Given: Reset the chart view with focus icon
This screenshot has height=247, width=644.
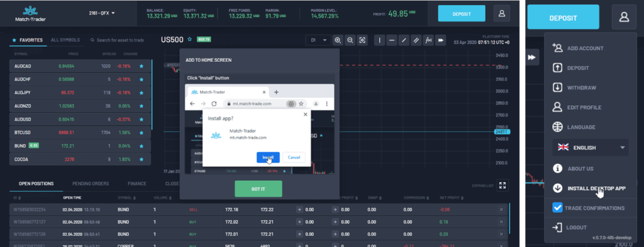Looking at the screenshot, I should 362,40.
